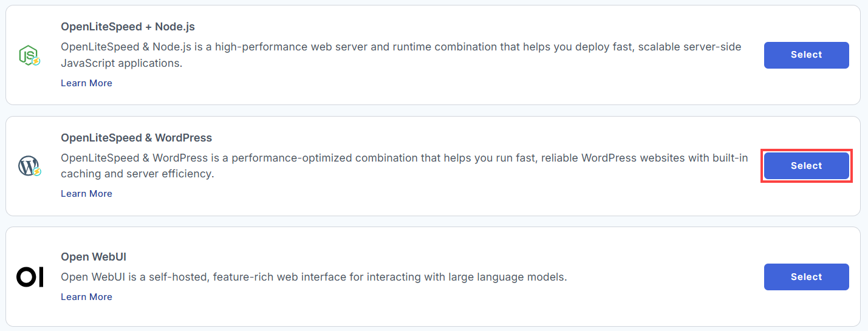Open Learn More for OpenLiteSpeed & WordPress
This screenshot has width=868, height=331.
(x=86, y=194)
